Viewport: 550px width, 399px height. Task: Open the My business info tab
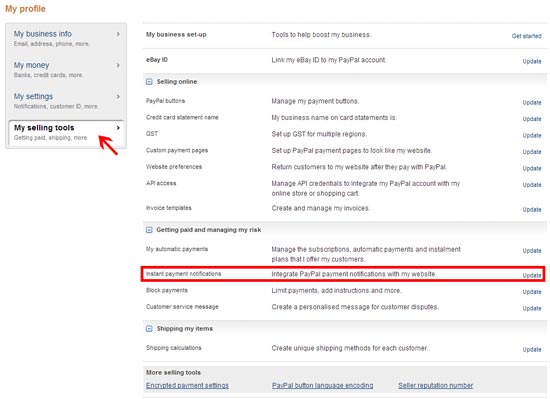click(66, 39)
